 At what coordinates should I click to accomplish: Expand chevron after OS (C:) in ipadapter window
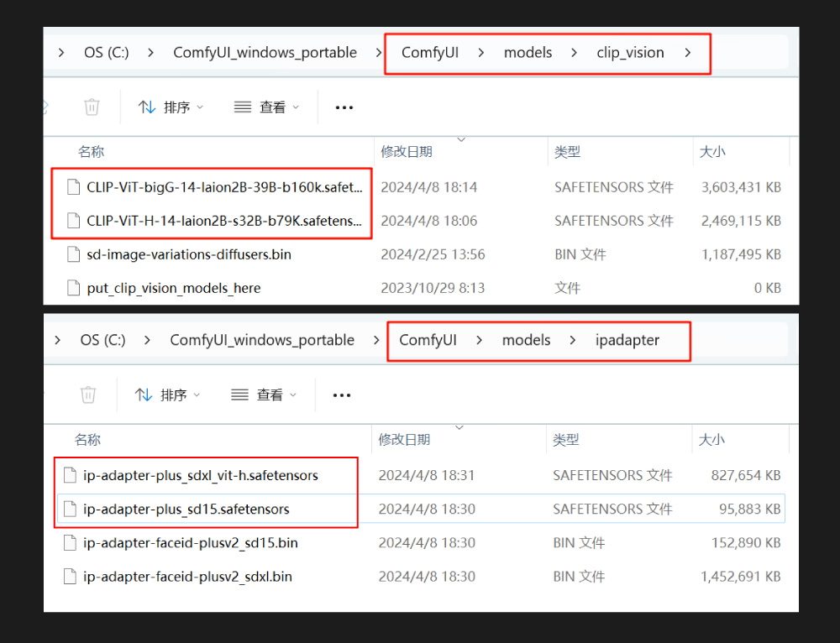147,340
